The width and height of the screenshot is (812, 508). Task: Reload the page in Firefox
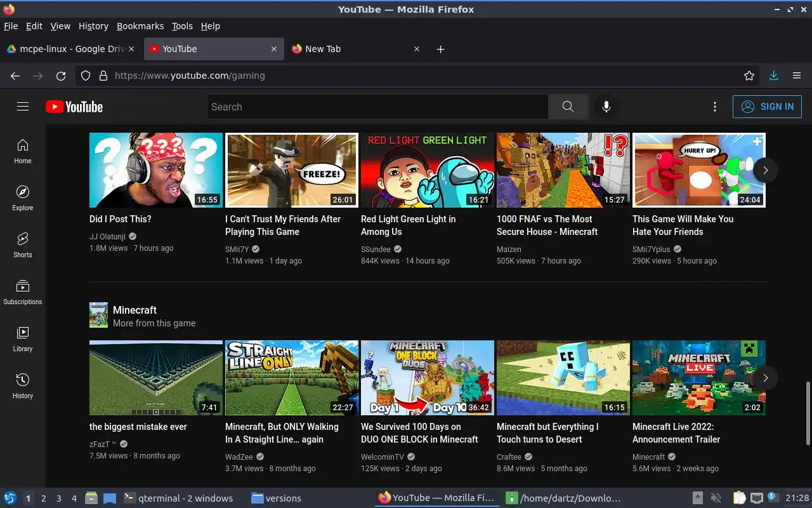click(61, 76)
